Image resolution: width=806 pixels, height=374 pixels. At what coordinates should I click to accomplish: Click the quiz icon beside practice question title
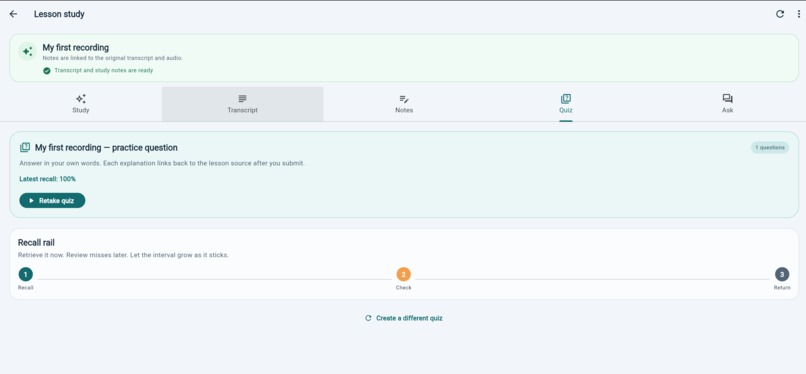click(25, 148)
